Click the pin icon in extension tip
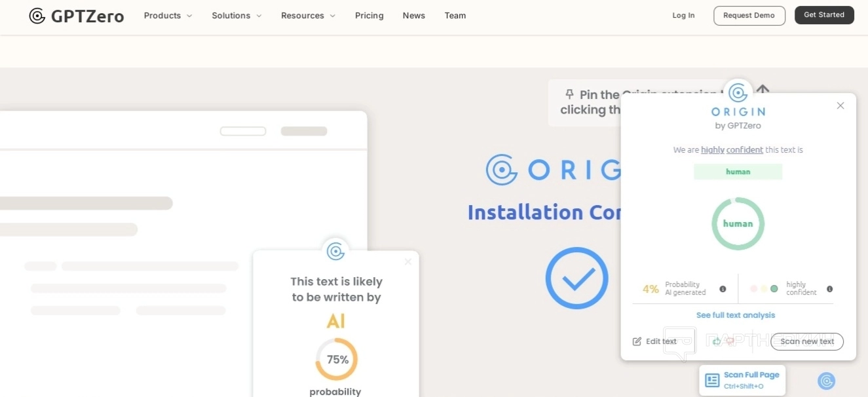 coord(569,94)
